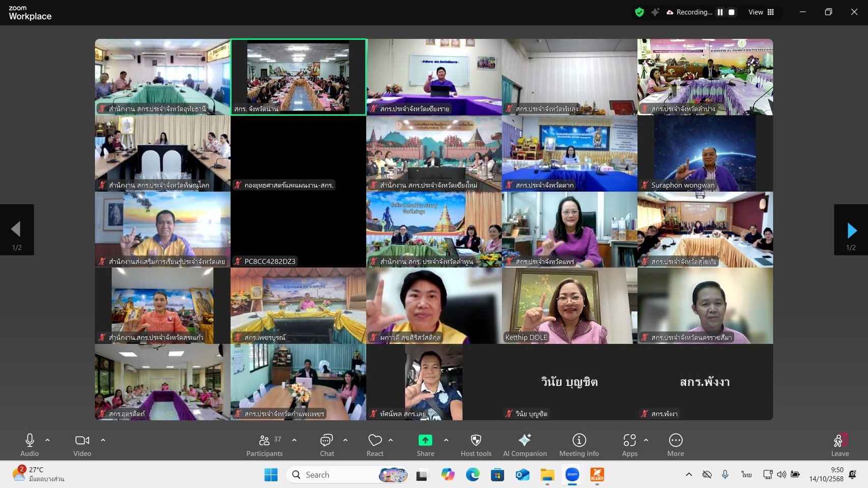
Task: Open the Chat panel
Action: 327,445
